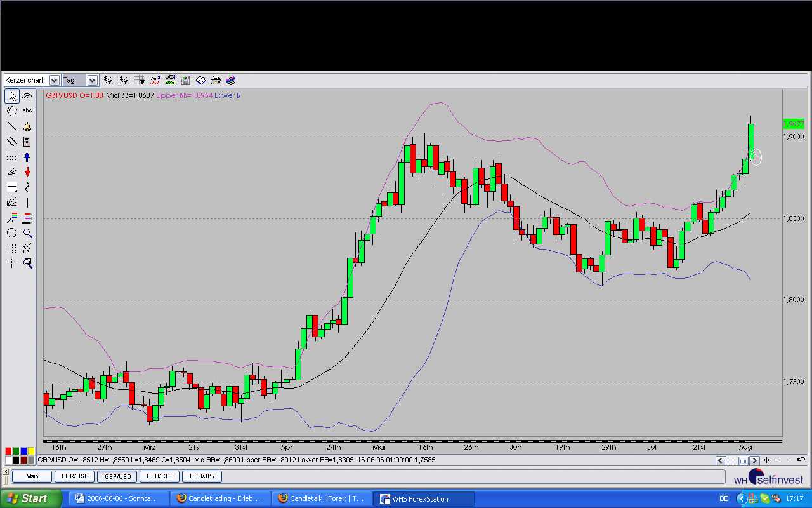Screen dimensions: 812x508
Task: Select the circle drawing tool
Action: pos(11,233)
